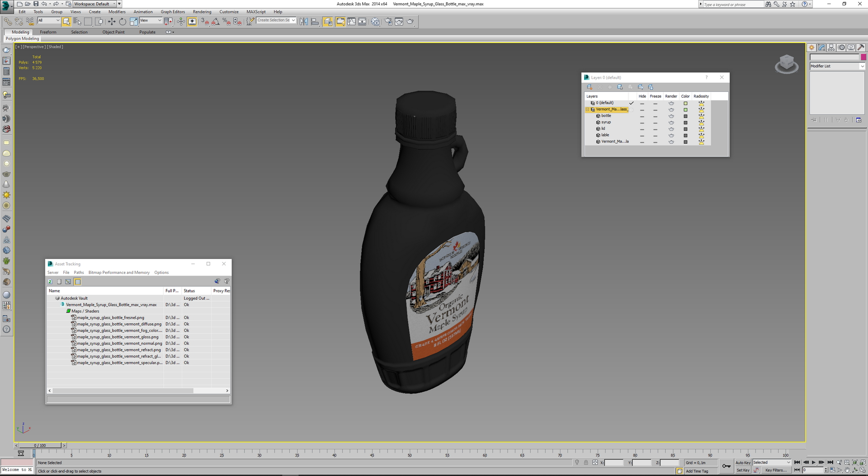
Task: Toggle Hide for Vermont_Ma...la object row
Action: click(x=642, y=142)
